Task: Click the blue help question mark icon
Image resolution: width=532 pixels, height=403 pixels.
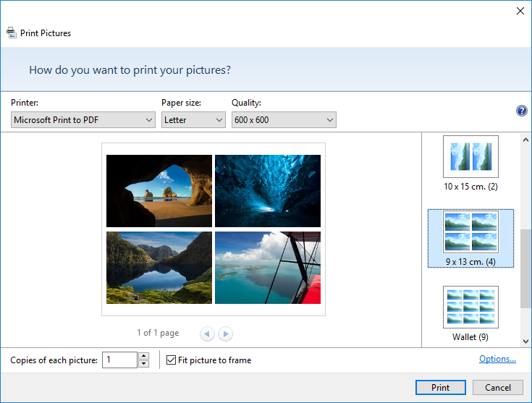Action: (x=521, y=111)
